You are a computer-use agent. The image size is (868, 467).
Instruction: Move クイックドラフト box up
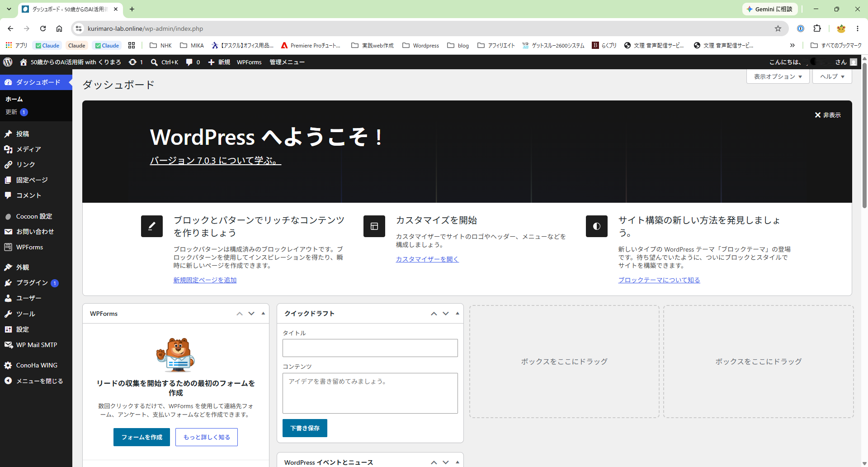pos(434,314)
